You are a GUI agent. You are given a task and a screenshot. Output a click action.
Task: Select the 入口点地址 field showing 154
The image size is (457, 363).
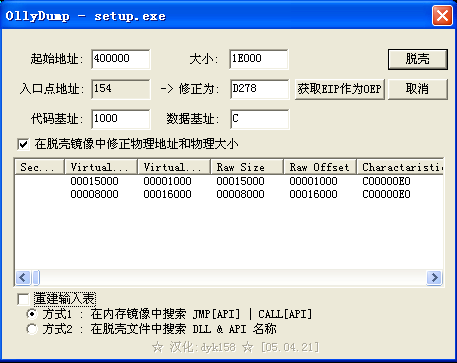(x=121, y=89)
